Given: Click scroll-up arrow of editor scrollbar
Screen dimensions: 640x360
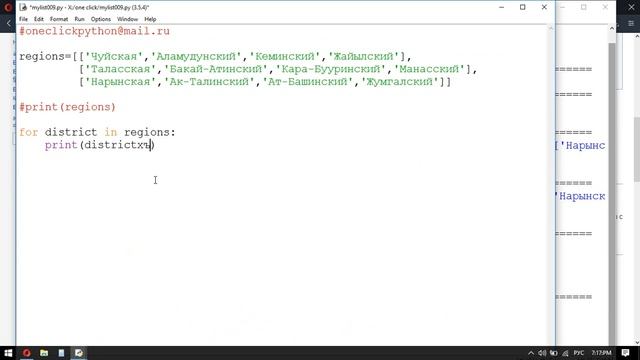Looking at the screenshot, I should click(x=551, y=29).
